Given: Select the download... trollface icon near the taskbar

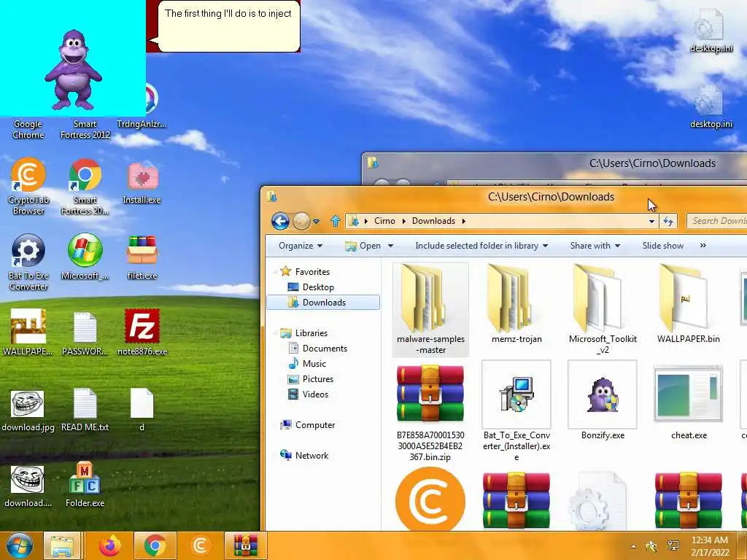Looking at the screenshot, I should [x=28, y=486].
